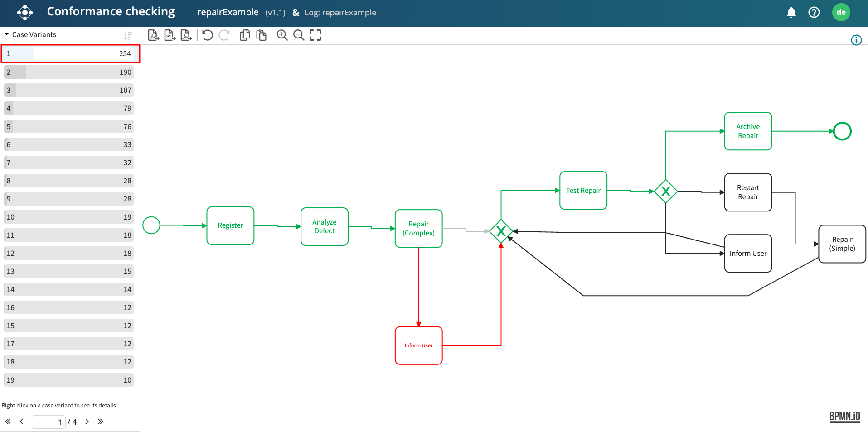The height and width of the screenshot is (436, 868).
Task: Click the Undo toolbar icon
Action: (x=208, y=35)
